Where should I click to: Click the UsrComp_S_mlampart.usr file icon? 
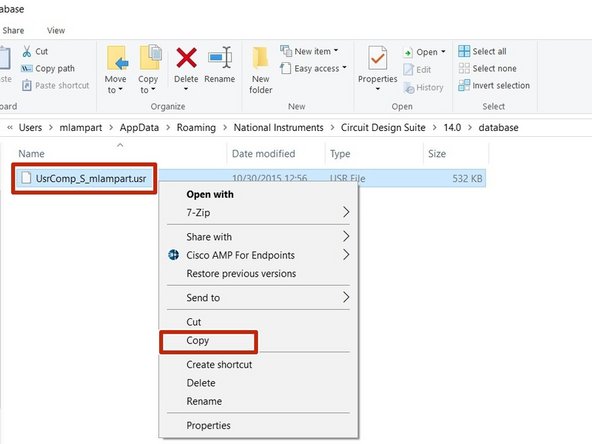click(26, 178)
